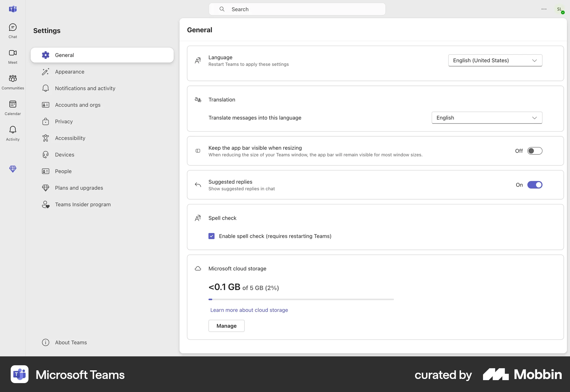570x392 pixels.
Task: Open Learn more about cloud storage link
Action: pos(249,310)
